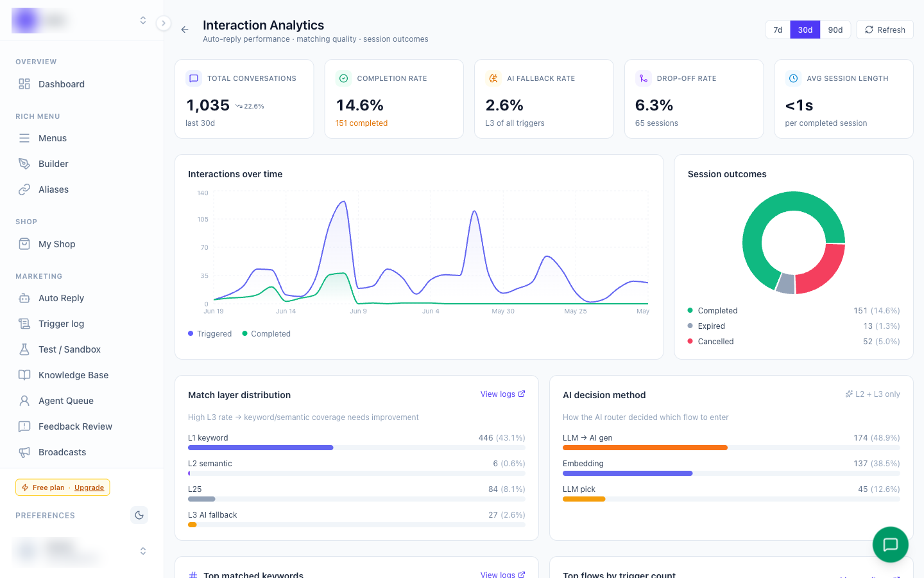Click the Broadcasts megaphone icon
Screen dimensions: 924x578
click(24, 452)
